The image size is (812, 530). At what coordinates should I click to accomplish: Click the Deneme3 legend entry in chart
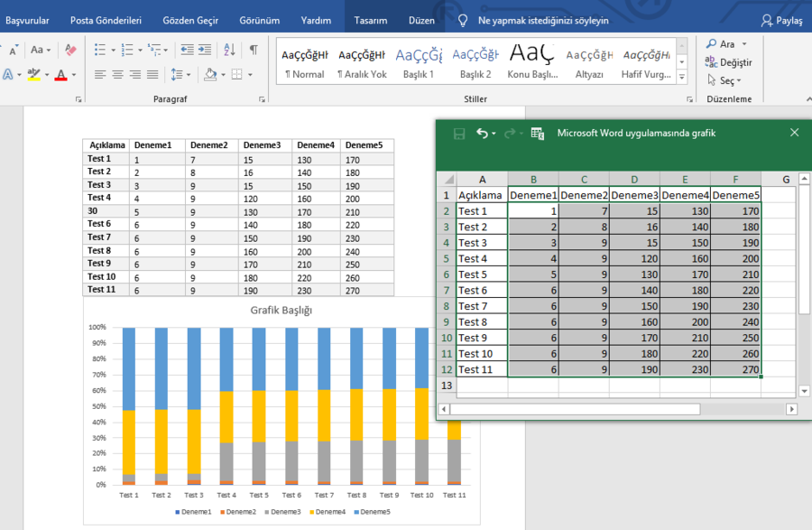tap(282, 512)
